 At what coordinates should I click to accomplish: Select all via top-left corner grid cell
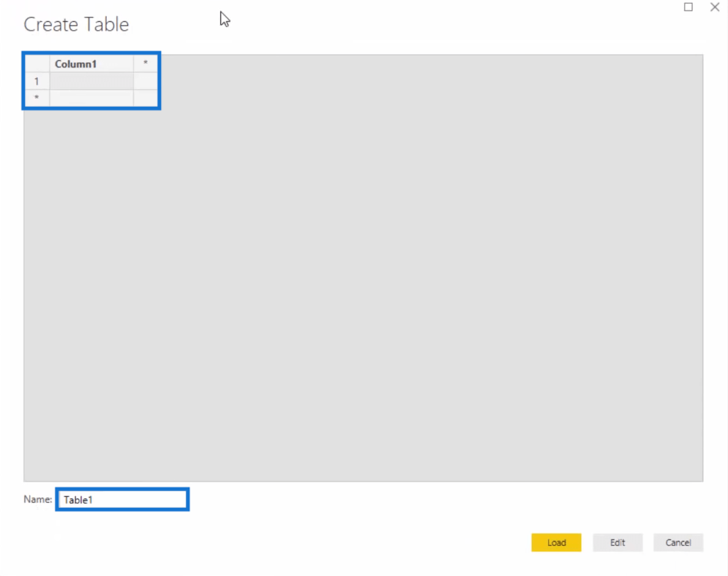point(37,64)
